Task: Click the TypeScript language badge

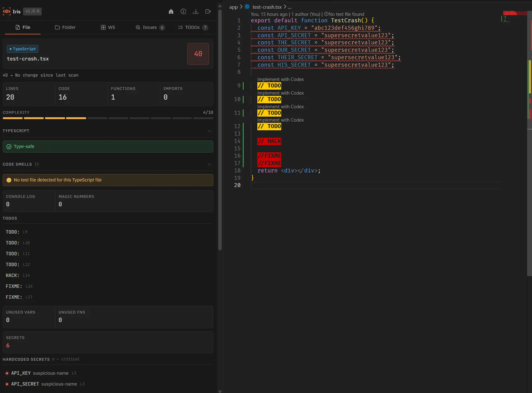Action: point(23,49)
